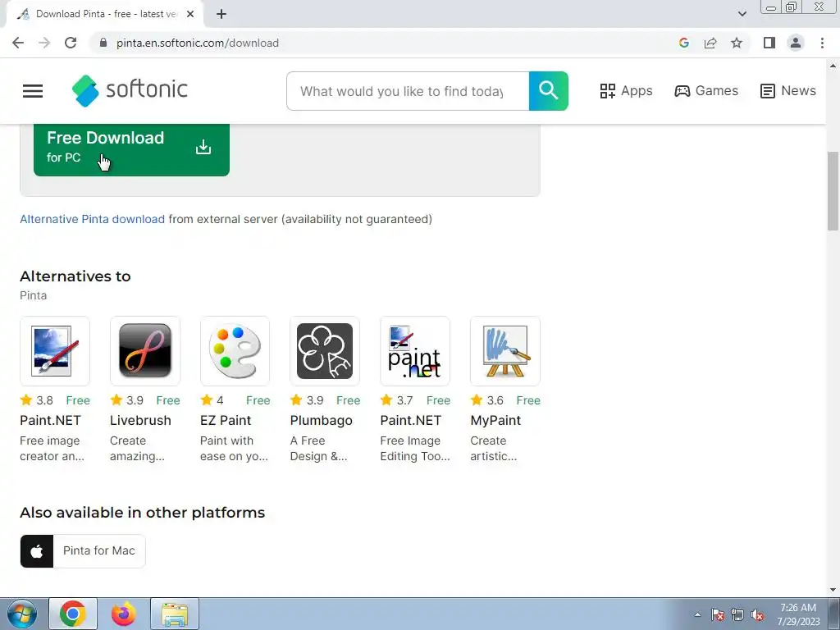Click the address bar URL
Screen dimensions: 840x630
click(198, 43)
